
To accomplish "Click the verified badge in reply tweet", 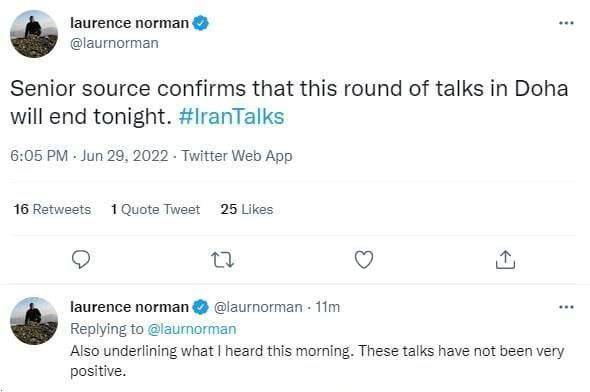I will coord(201,307).
